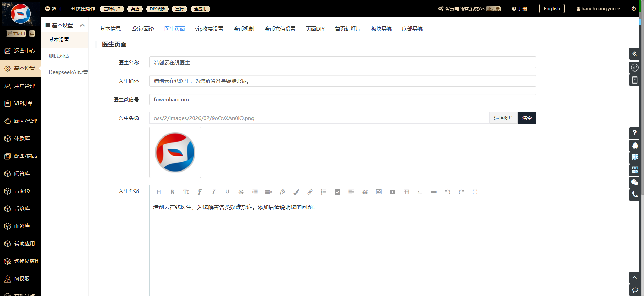Undo the last editor change
This screenshot has height=296, width=644.
click(448, 192)
